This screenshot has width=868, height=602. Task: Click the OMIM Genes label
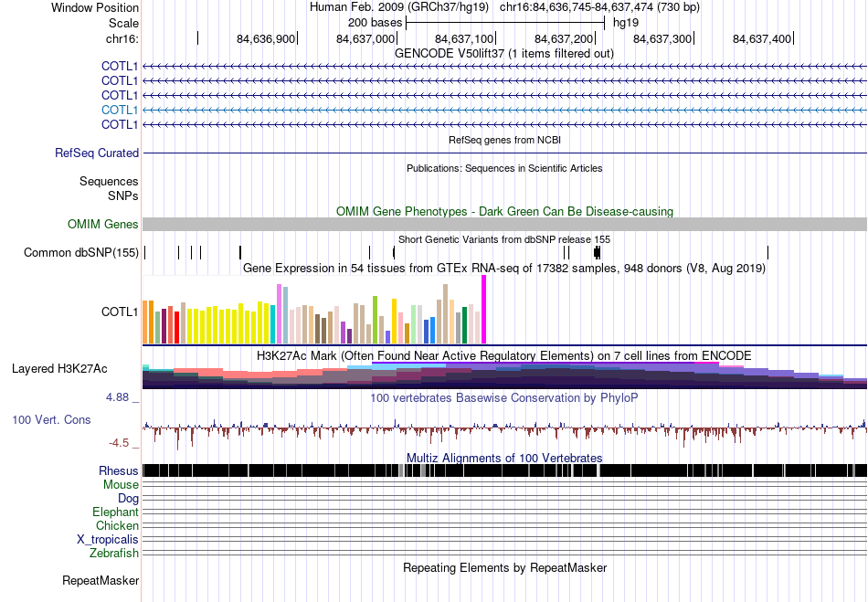pos(102,224)
